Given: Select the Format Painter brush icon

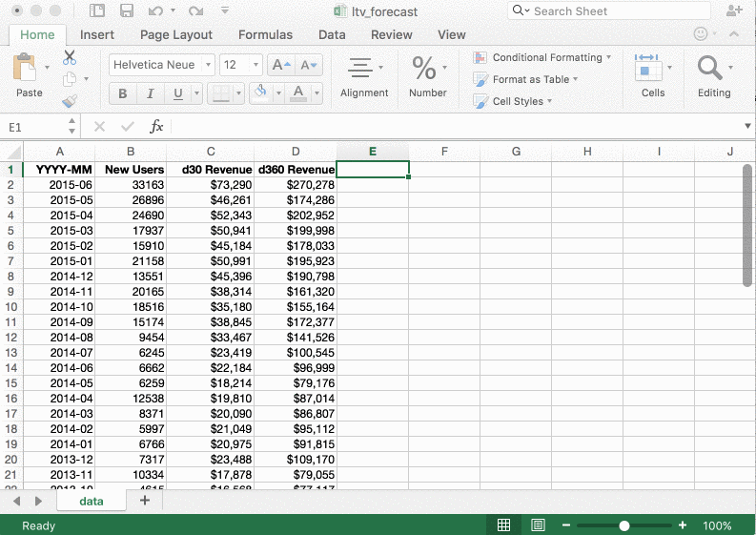Looking at the screenshot, I should [x=70, y=100].
